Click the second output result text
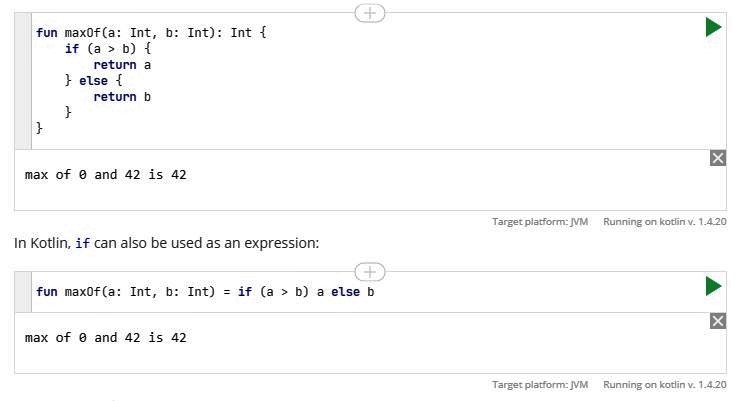 106,338
